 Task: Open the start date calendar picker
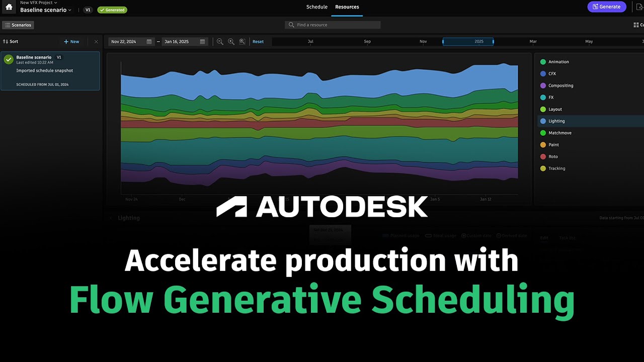tap(149, 42)
